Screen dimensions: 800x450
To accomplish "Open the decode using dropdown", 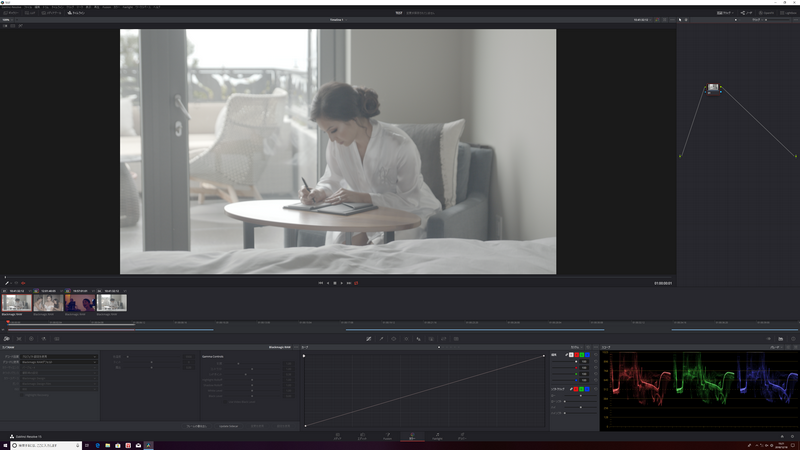I will pos(59,362).
